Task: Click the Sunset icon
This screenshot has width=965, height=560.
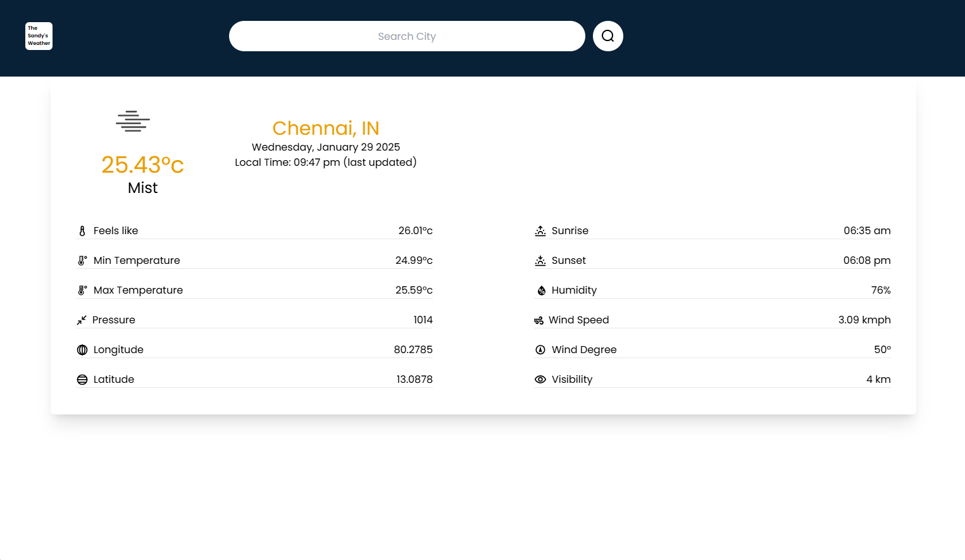Action: point(540,261)
